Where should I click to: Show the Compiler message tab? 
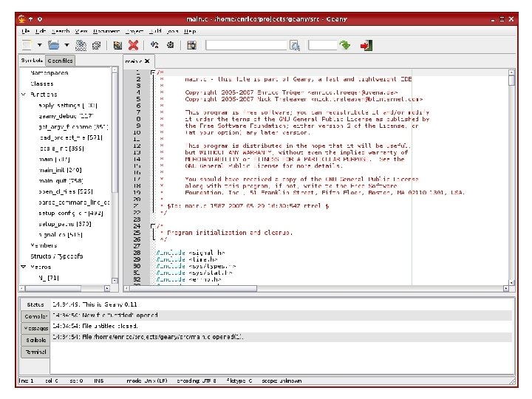click(x=35, y=316)
